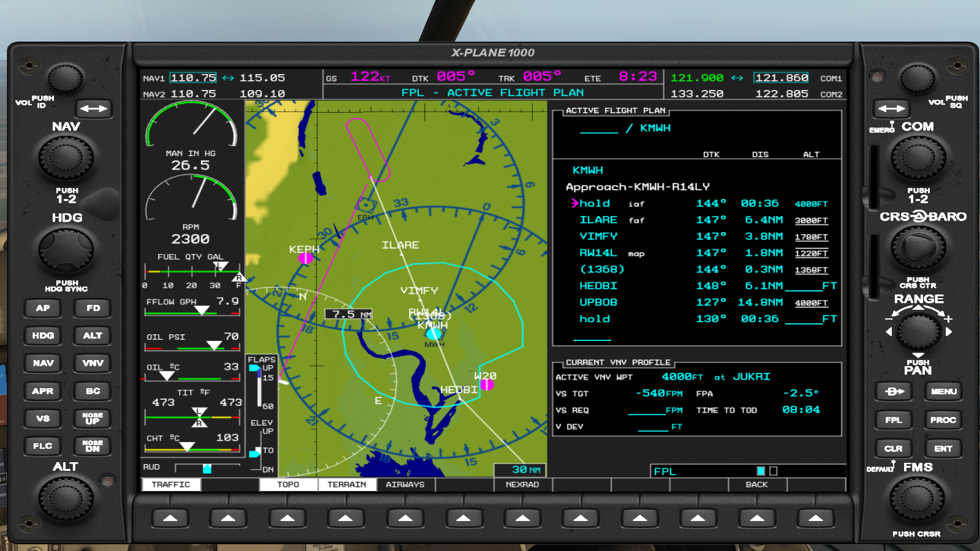Click the magenta active leg arrow beside hold
The image size is (980, 551).
575,203
